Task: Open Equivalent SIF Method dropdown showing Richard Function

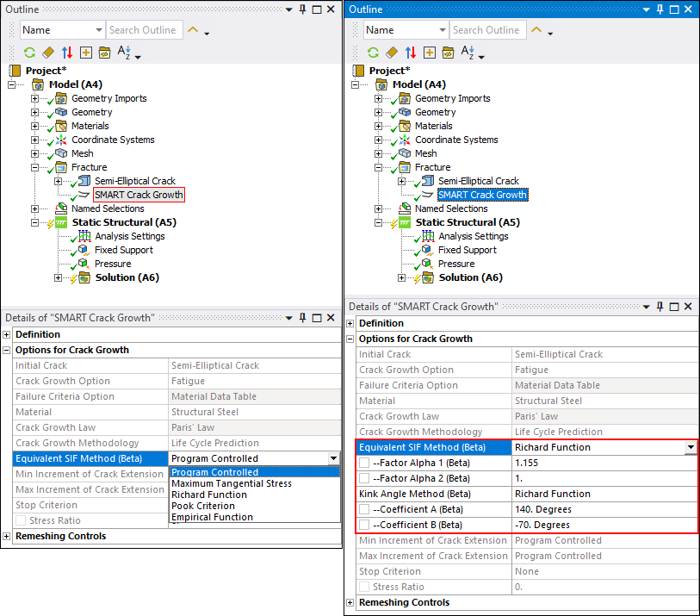Action: coord(691,448)
